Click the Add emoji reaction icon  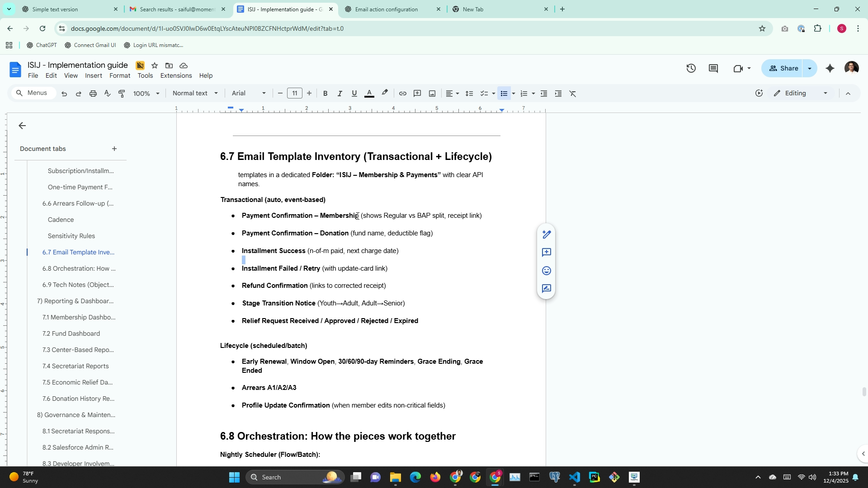click(x=546, y=271)
